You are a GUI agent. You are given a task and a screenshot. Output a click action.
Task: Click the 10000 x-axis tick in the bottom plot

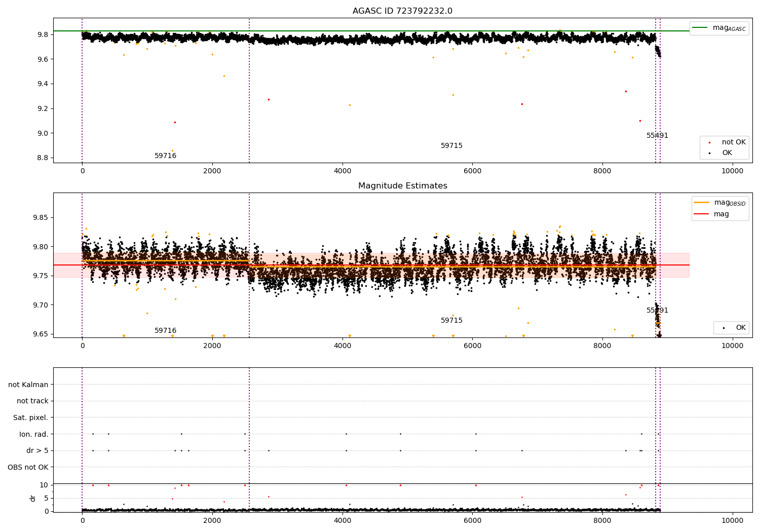point(733,521)
